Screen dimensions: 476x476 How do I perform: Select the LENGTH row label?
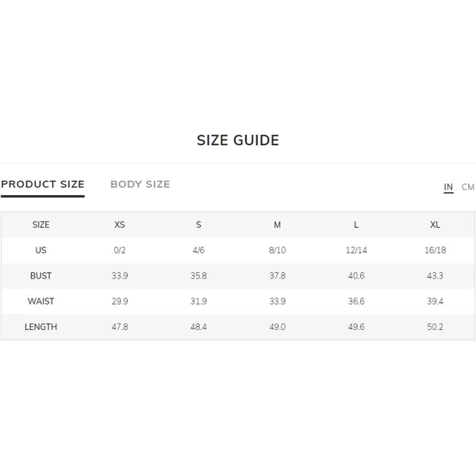[40, 327]
